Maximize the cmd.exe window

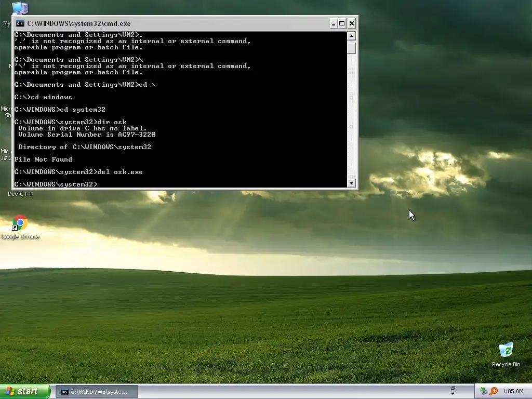(342, 23)
